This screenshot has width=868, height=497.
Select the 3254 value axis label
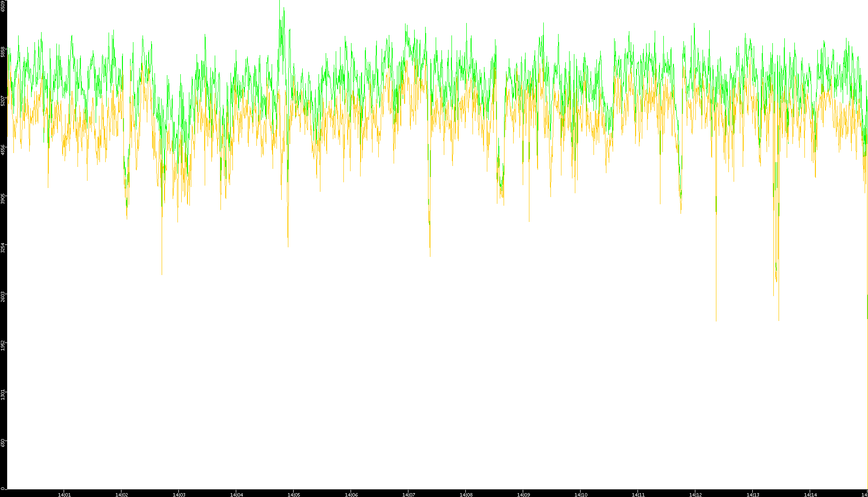[x=3, y=248]
